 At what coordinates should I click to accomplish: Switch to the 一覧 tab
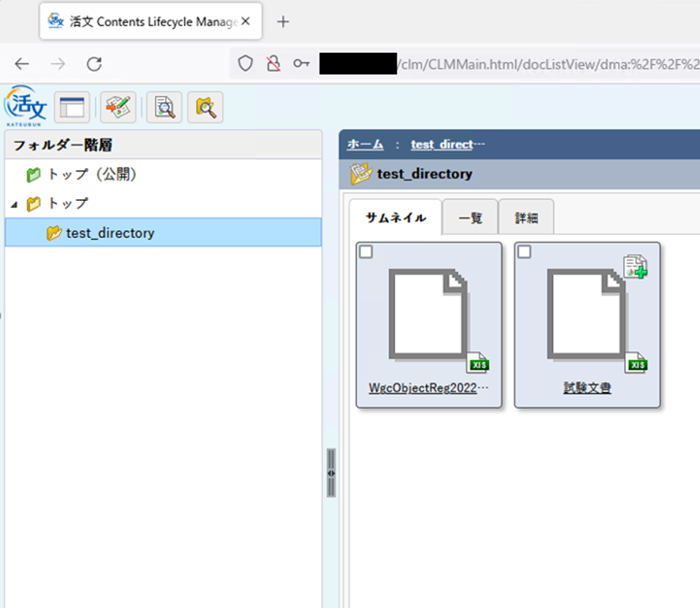[x=470, y=218]
